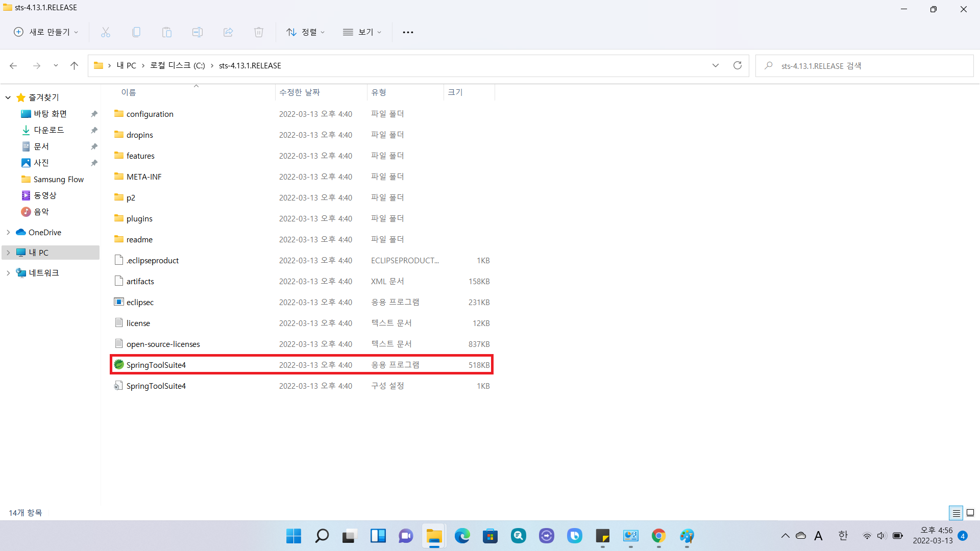Click the Share icon in toolbar
Image resolution: width=980 pixels, height=551 pixels.
point(228,32)
